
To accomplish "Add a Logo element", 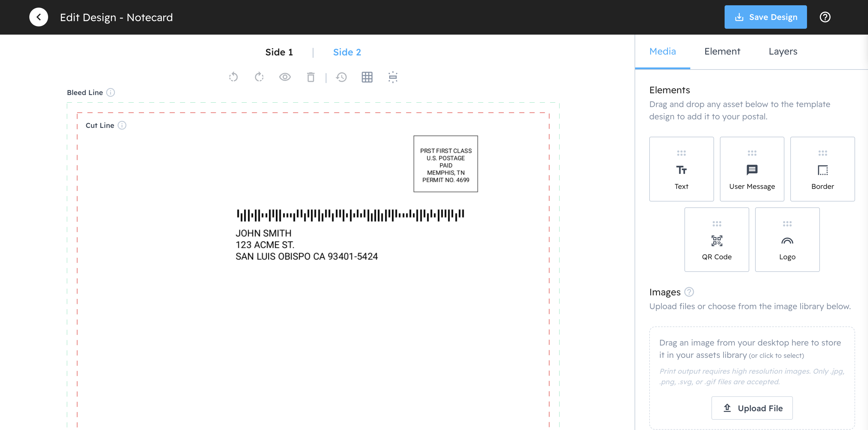I will [x=787, y=240].
